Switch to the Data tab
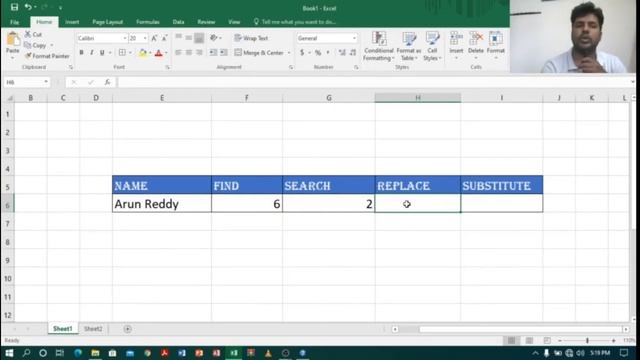Image resolution: width=640 pixels, height=360 pixels. pos(178,22)
